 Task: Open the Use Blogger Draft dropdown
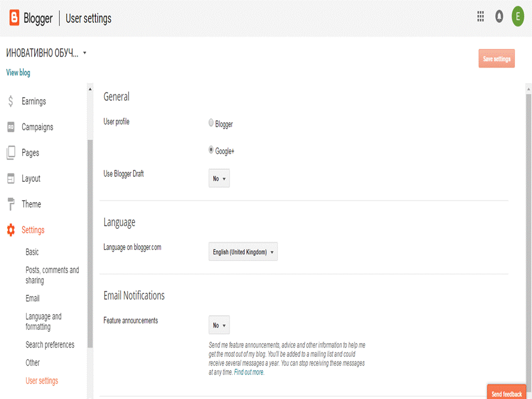[219, 178]
